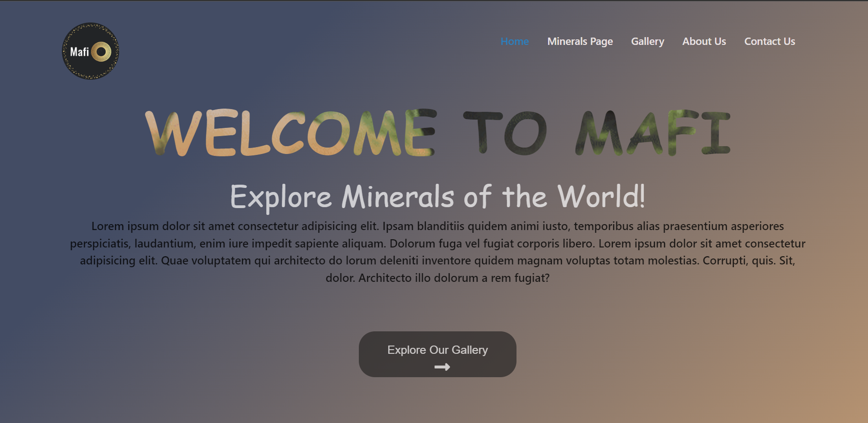Click the word MAFI in the hero heading
The height and width of the screenshot is (423, 868).
(652, 133)
